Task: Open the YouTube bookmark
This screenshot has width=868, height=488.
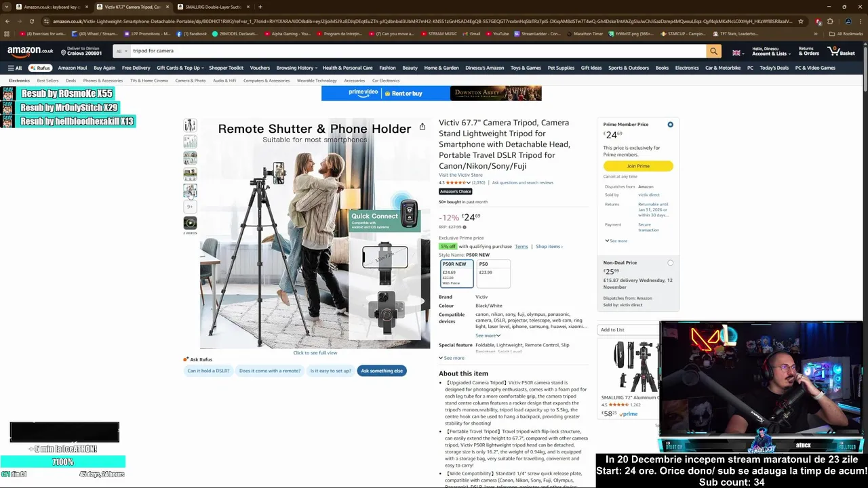Action: point(497,33)
